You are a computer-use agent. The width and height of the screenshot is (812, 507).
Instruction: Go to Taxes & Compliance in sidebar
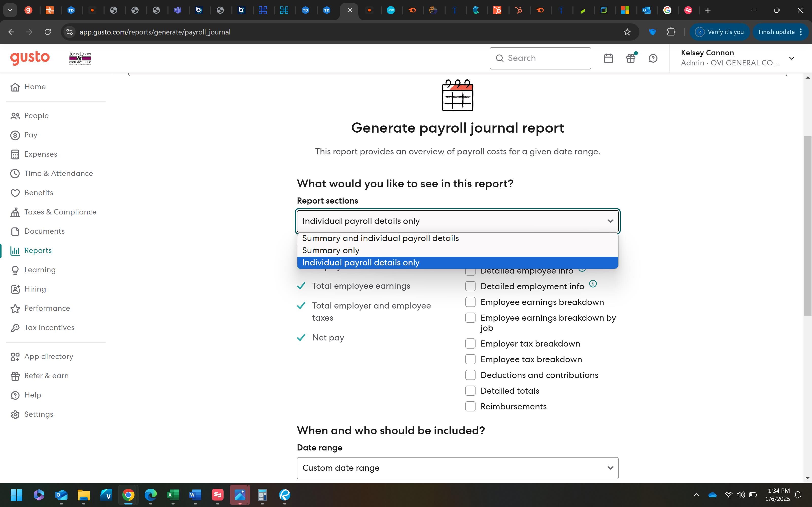(x=60, y=212)
